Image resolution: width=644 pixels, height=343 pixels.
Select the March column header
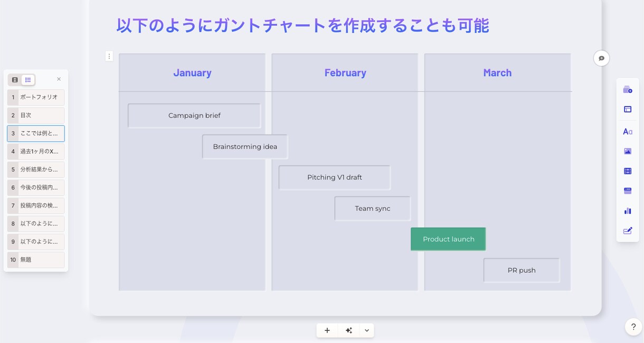(497, 73)
